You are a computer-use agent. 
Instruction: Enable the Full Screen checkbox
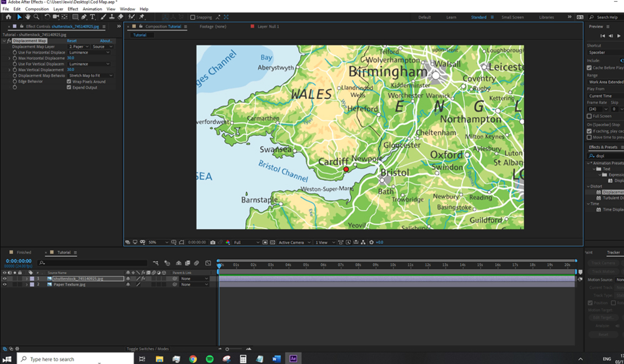(589, 116)
